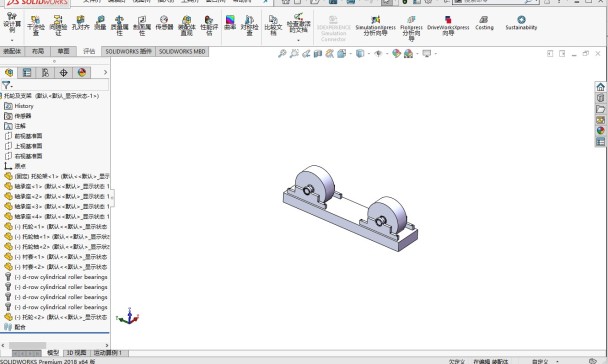
Task: Expand the 设计算例 design study dropdown arrow
Action: pyautogui.click(x=12, y=40)
